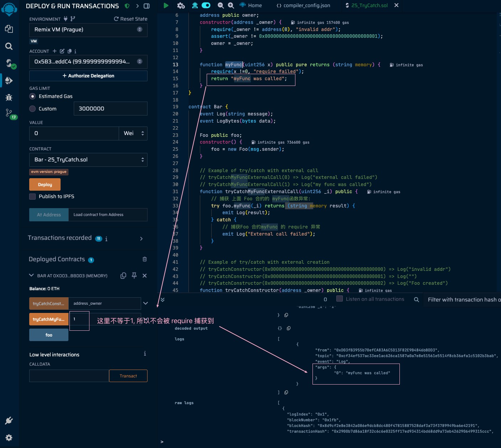Click the Deploy button
Image resolution: width=501 pixels, height=448 pixels.
click(45, 184)
